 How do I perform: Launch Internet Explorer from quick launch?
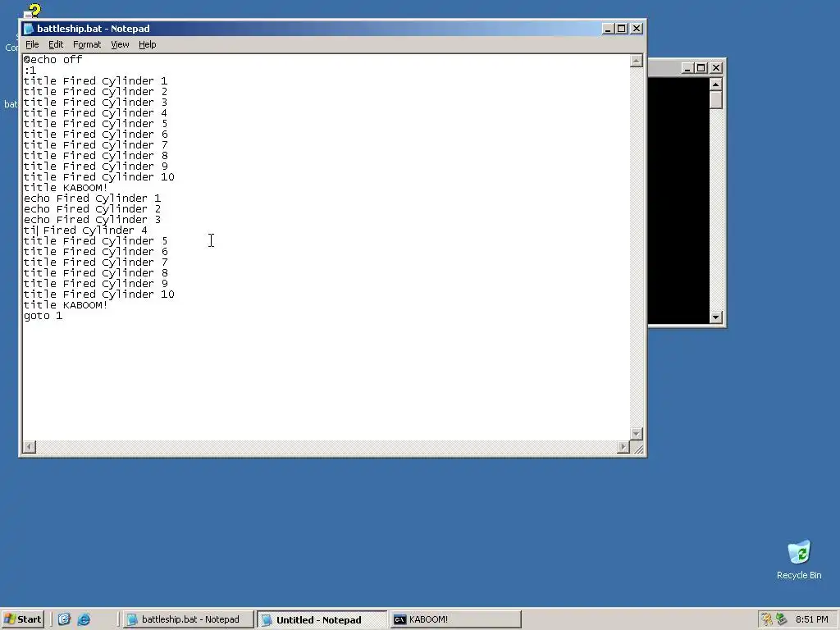(84, 619)
